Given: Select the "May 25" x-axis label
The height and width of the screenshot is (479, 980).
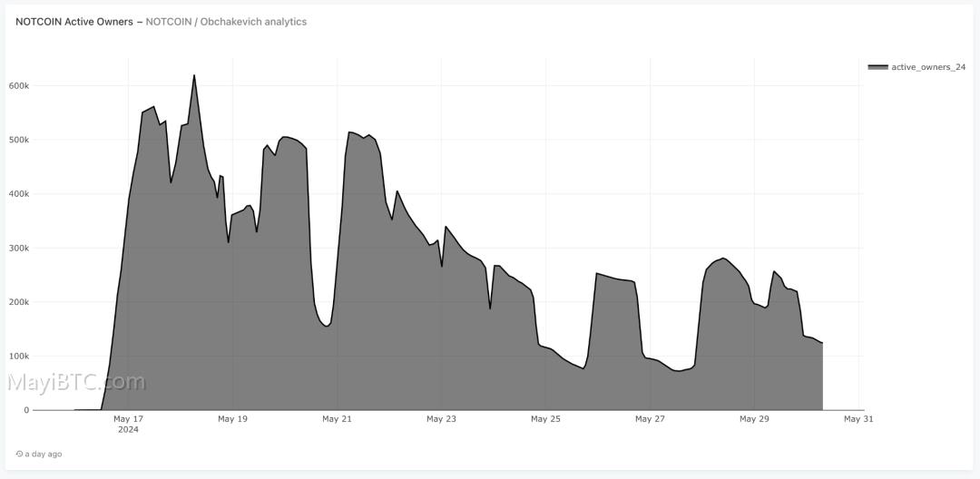Looking at the screenshot, I should pos(545,419).
